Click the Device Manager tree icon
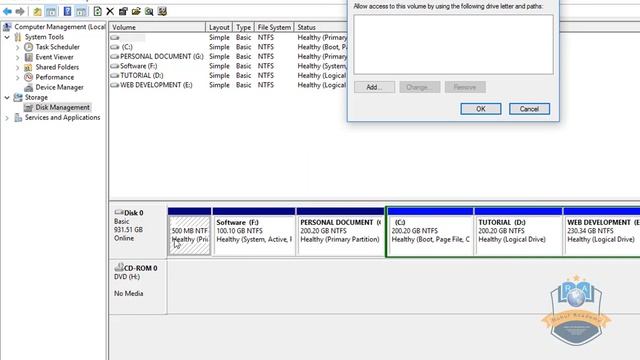The width and height of the screenshot is (640, 360). 29,87
